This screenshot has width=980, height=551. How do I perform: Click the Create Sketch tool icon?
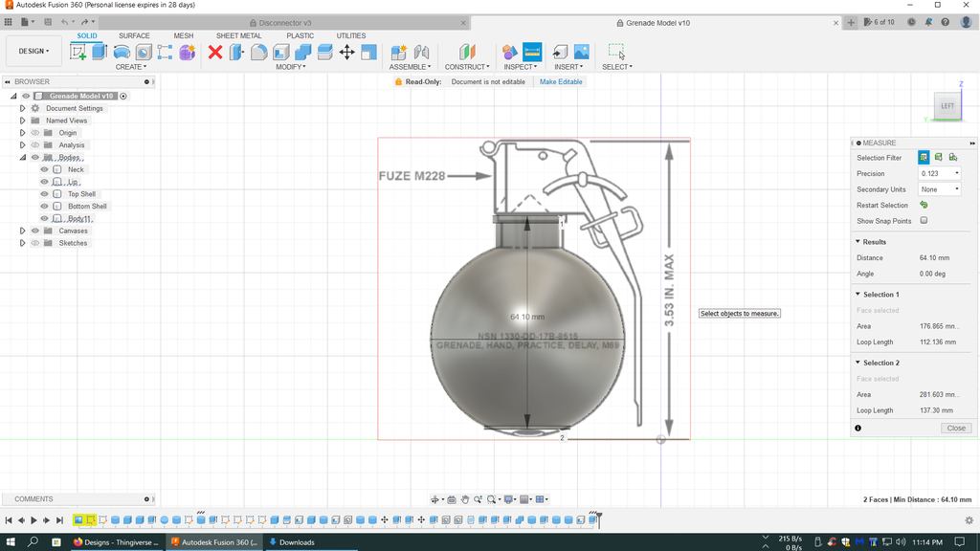tap(78, 52)
